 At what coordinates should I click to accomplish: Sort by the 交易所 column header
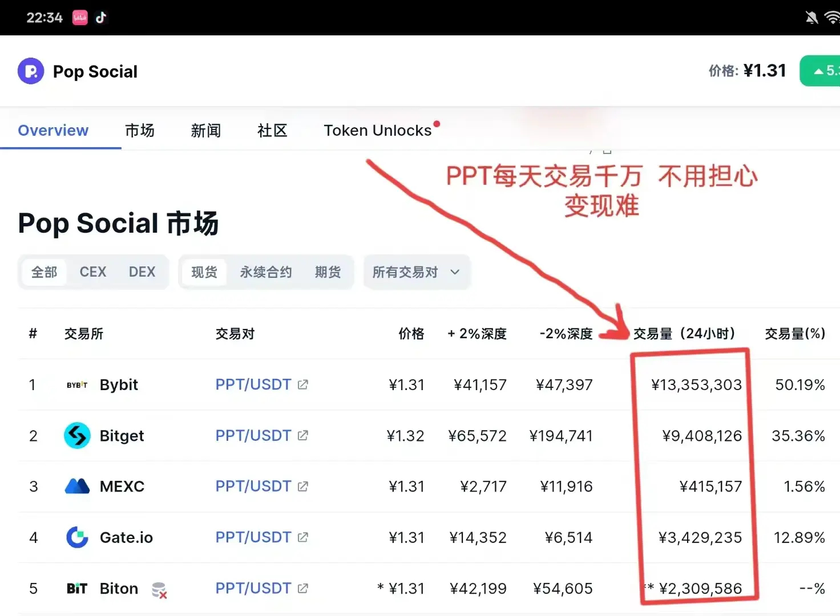pos(84,334)
